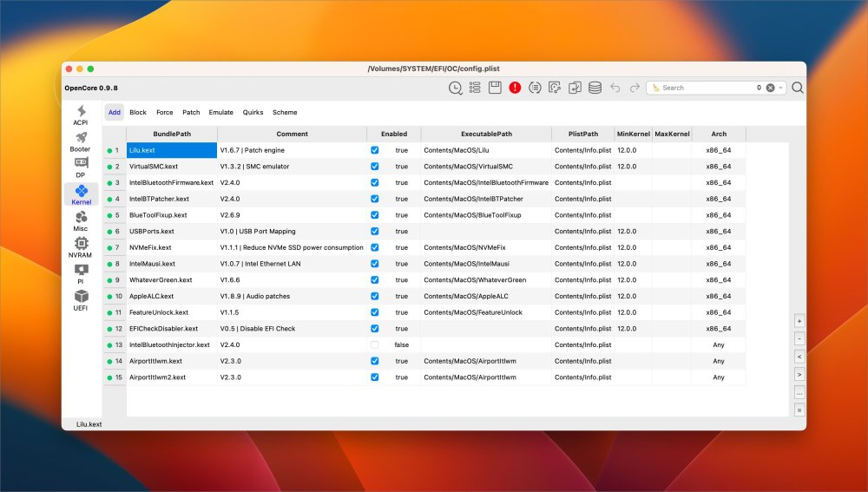Save config with floppy disk icon

(495, 88)
